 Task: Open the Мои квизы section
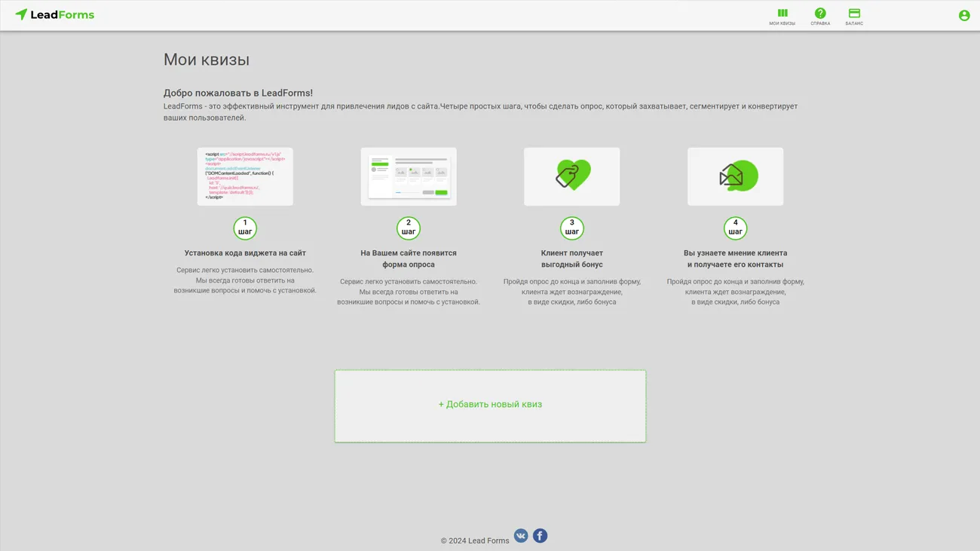782,16
